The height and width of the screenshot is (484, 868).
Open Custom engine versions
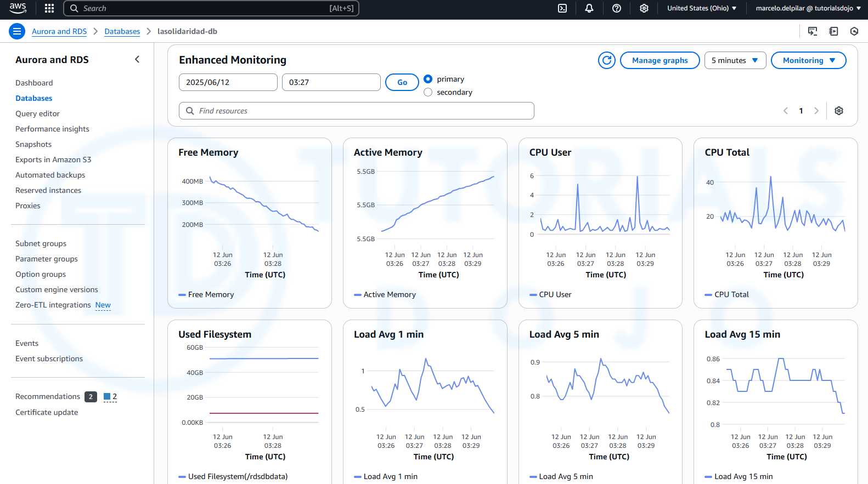coord(57,289)
